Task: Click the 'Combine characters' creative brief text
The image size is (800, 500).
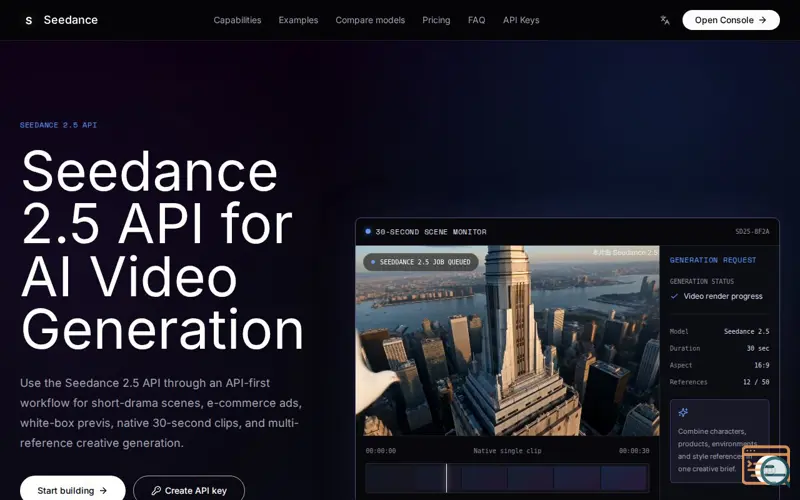Action: [x=717, y=450]
